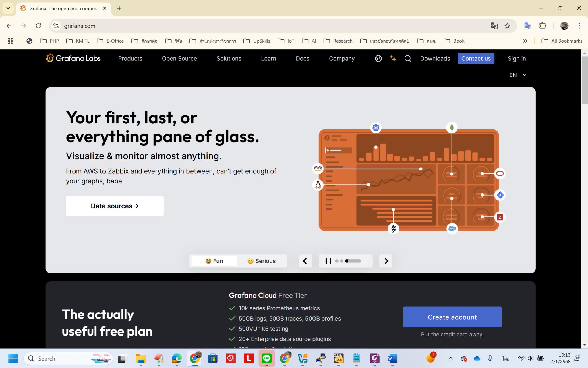
Task: Click Create account for Grafana Cloud
Action: 452,317
